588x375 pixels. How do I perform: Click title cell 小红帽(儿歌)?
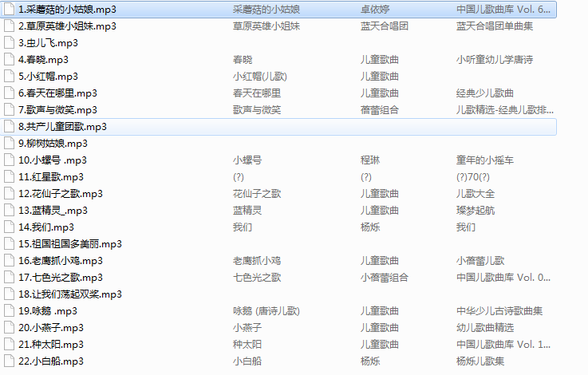coord(260,77)
